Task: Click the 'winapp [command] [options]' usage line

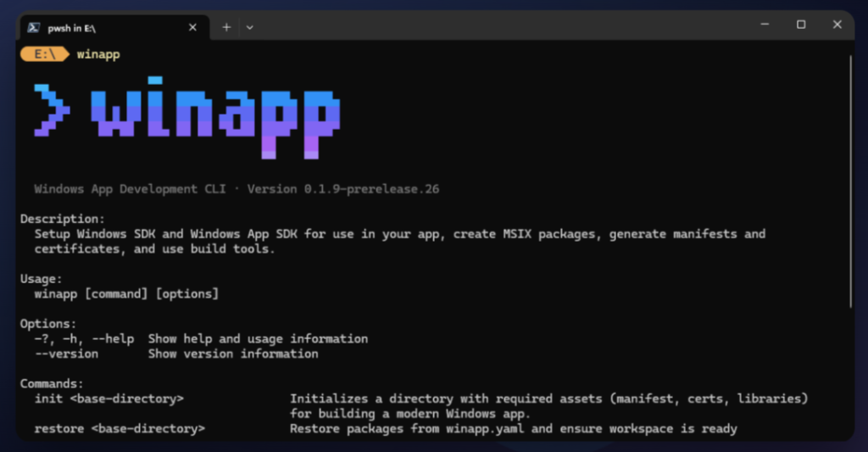Action: (126, 293)
